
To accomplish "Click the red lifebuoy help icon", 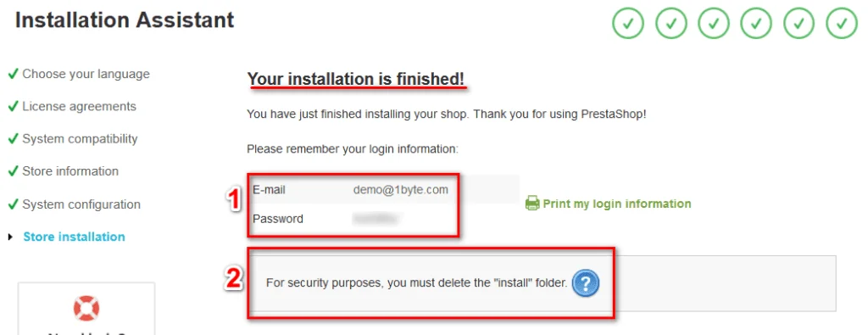I will coord(86,309).
